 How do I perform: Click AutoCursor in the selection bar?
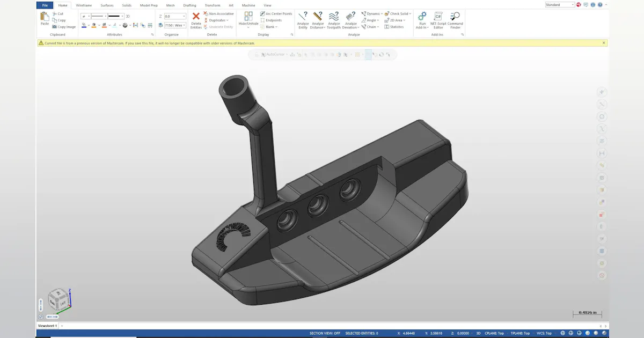coord(275,54)
